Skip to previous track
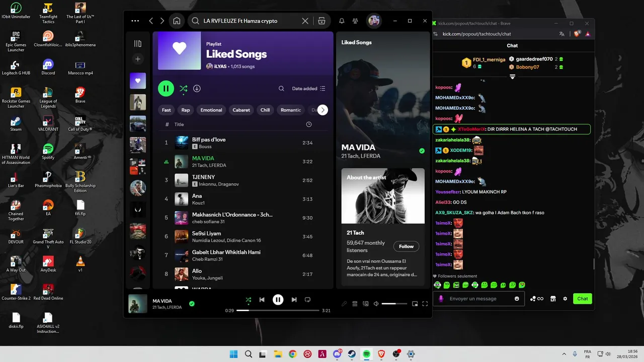 point(262,300)
